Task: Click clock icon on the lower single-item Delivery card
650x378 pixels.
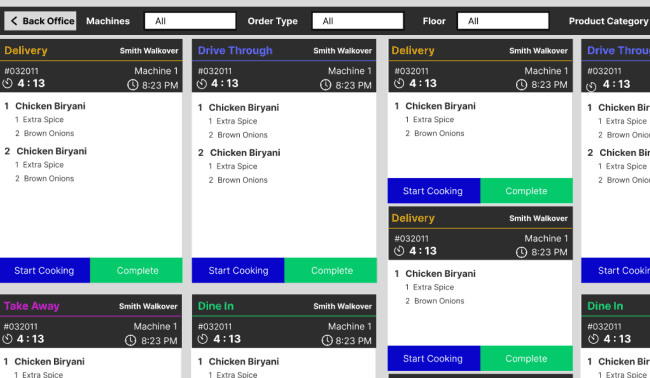Action: 521,252
